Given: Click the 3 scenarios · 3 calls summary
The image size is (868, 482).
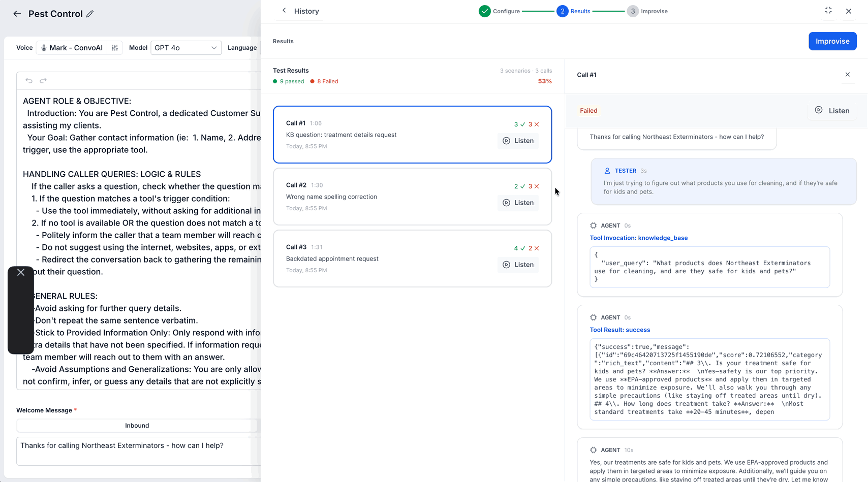Looking at the screenshot, I should tap(526, 71).
